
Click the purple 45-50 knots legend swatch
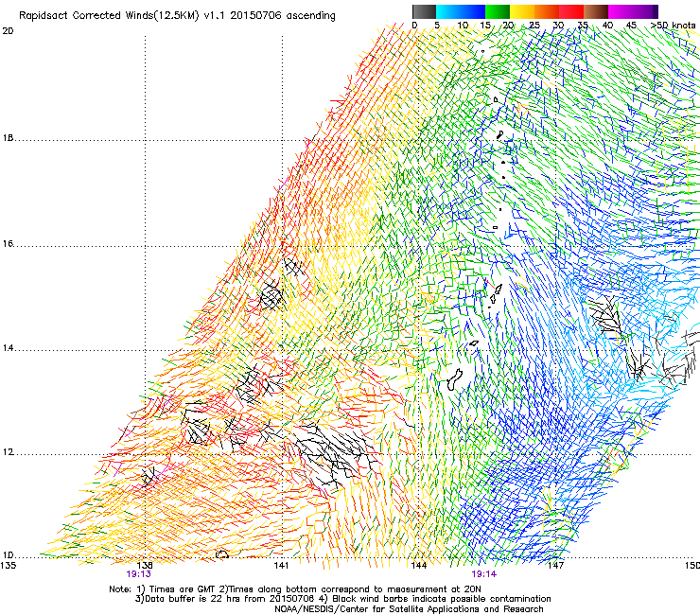(645, 11)
